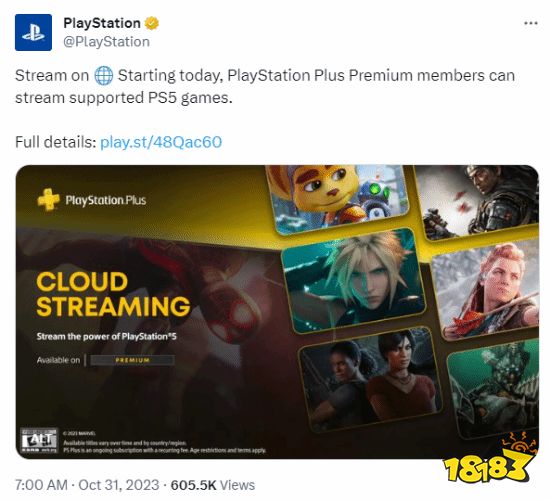Select the Final Fantasy Cloud thumbnail
This screenshot has height=500, width=550.
click(x=354, y=280)
